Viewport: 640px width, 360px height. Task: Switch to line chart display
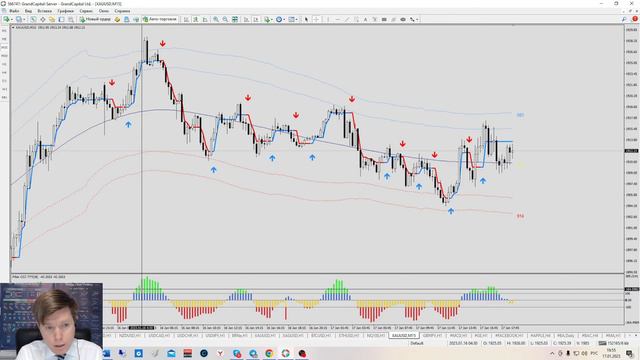click(205, 19)
